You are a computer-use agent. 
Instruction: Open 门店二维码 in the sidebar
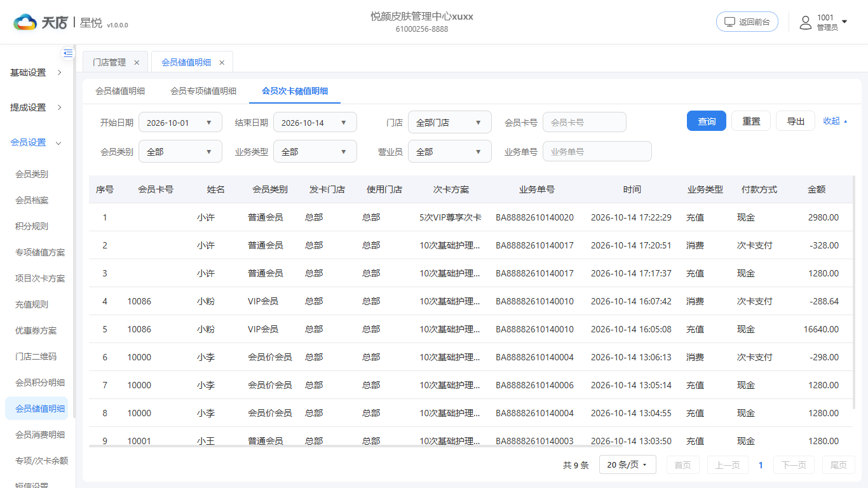pos(36,356)
